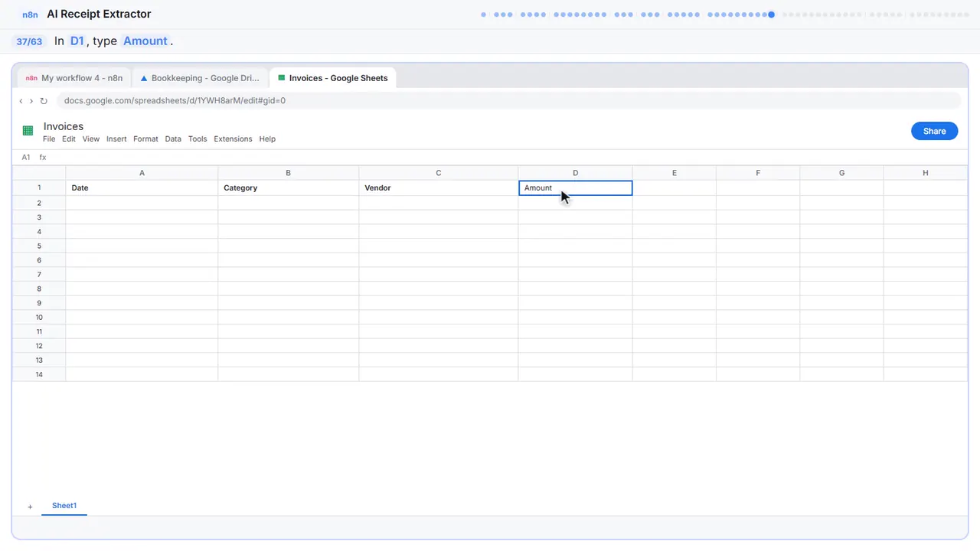
Task: Open the Tools menu
Action: (198, 139)
